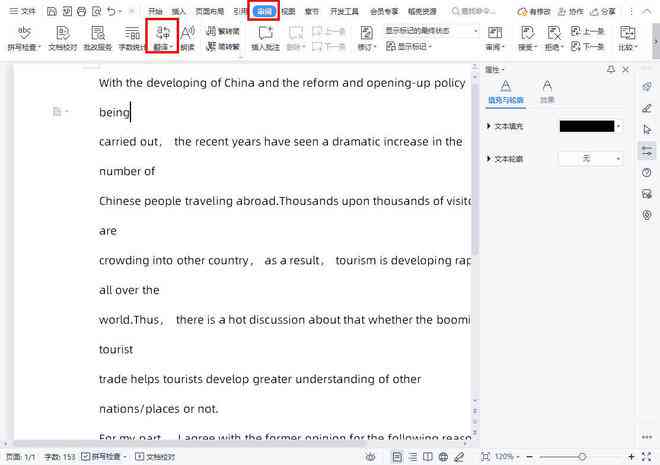Click the pen/style icon in right sidebar
Viewport: 660px width, 465px height.
pos(647,108)
